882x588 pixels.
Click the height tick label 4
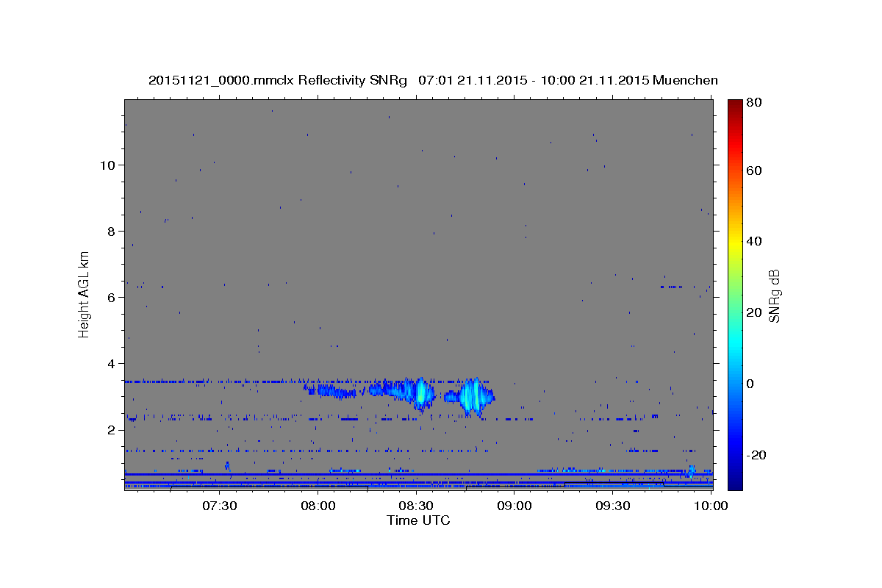tap(111, 363)
